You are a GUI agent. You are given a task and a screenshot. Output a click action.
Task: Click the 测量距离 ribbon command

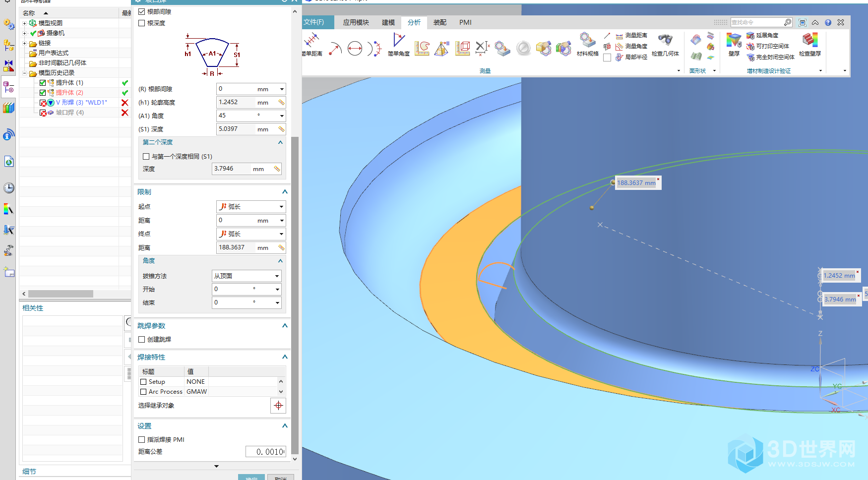point(631,36)
